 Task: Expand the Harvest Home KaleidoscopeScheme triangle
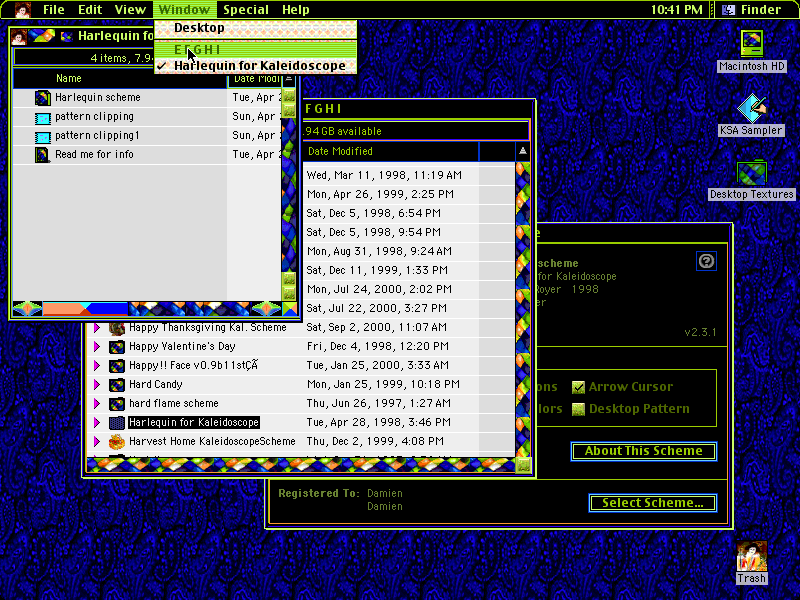(97, 442)
